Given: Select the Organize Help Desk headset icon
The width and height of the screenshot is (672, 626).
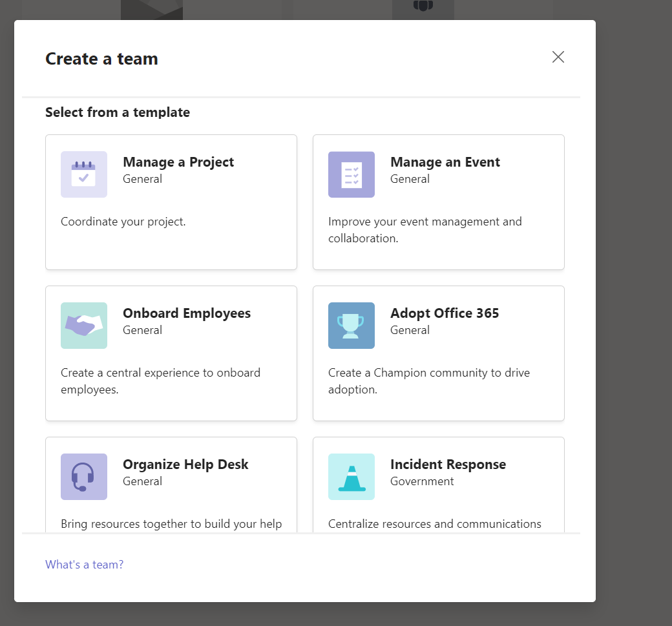Looking at the screenshot, I should pyautogui.click(x=84, y=477).
